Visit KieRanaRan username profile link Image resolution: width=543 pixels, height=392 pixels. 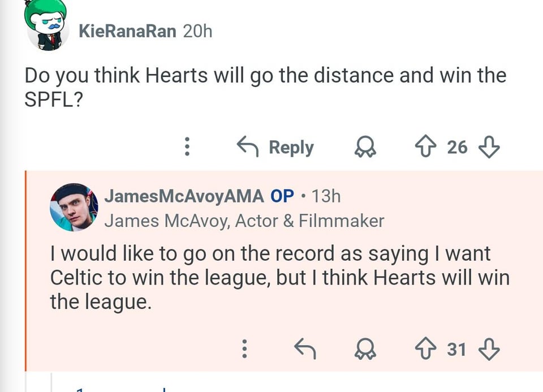[127, 31]
